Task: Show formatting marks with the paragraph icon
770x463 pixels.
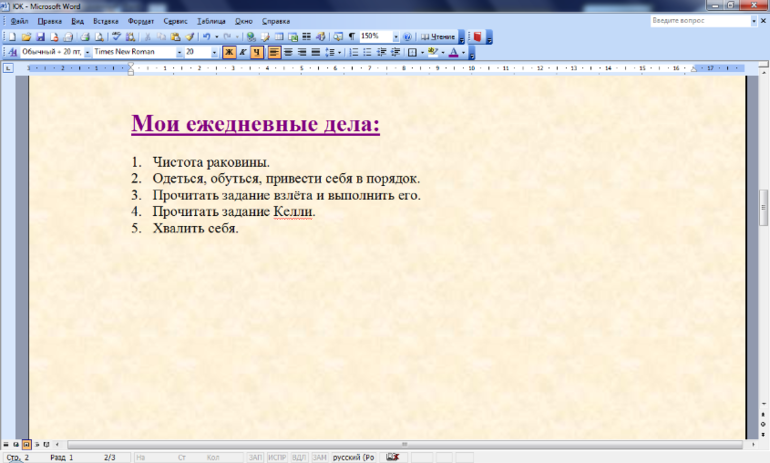Action: pyautogui.click(x=351, y=36)
